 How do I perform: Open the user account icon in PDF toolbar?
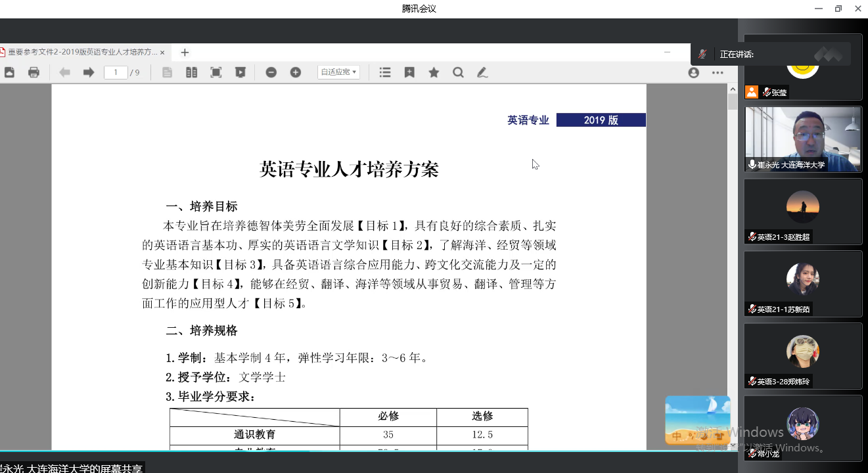693,72
